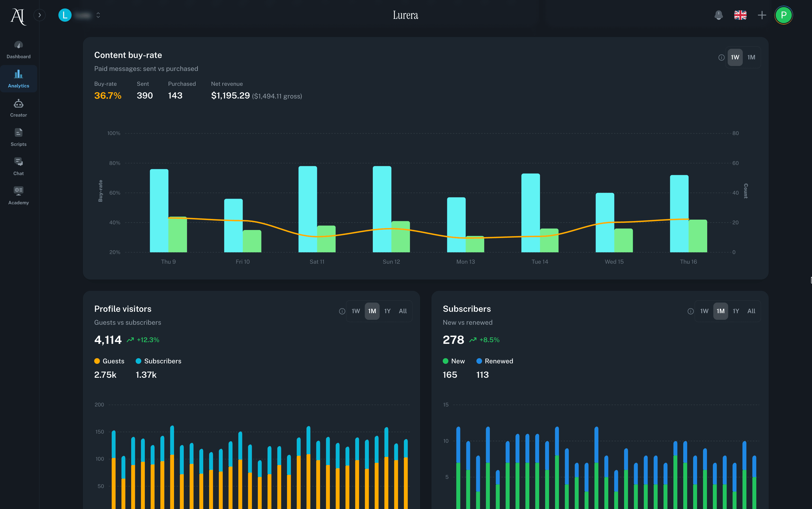Select the All tab in Profile visitors
The height and width of the screenshot is (509, 812).
pos(403,311)
